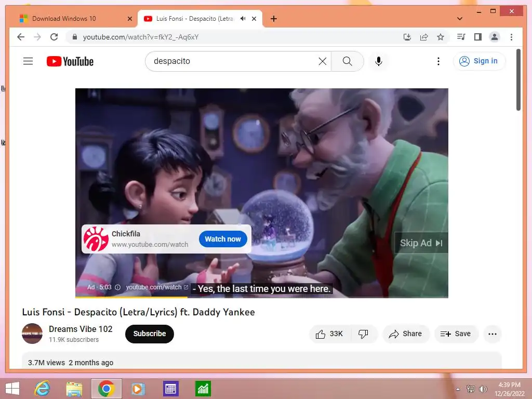Viewport: 532px width, 399px height.
Task: Skip the advertisement
Action: coord(421,243)
